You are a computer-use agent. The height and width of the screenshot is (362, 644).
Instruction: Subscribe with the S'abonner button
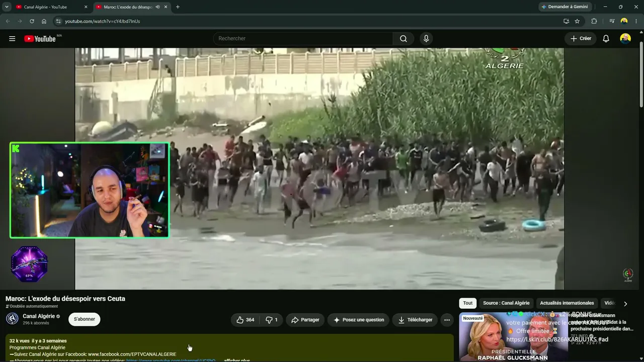point(85,319)
